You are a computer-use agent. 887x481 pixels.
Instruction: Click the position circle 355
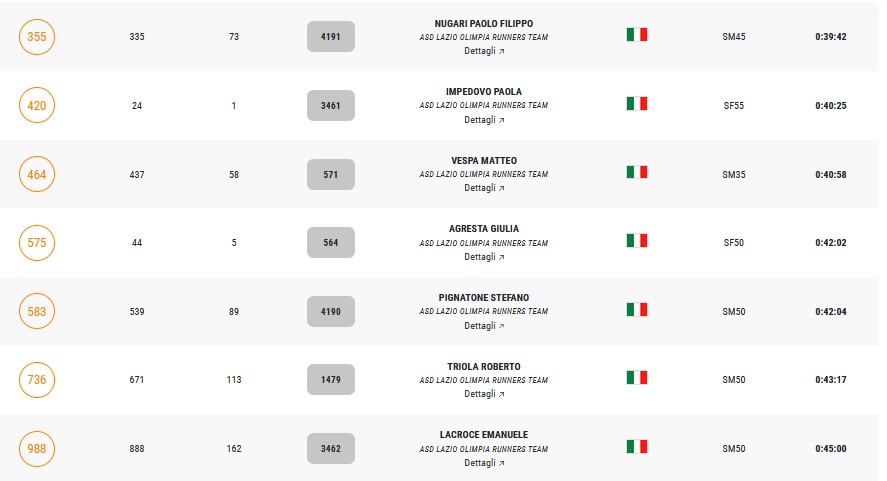37,37
